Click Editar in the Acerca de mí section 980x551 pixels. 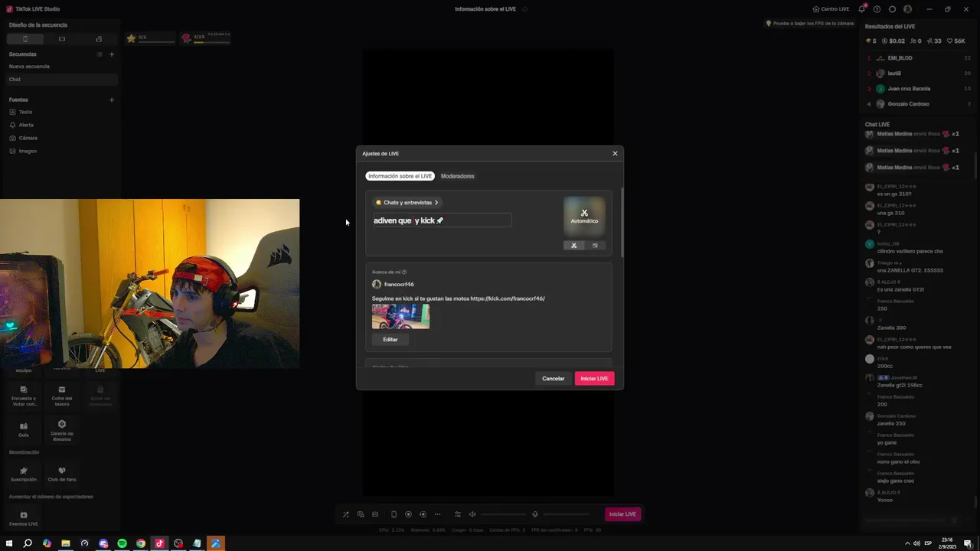pos(390,339)
